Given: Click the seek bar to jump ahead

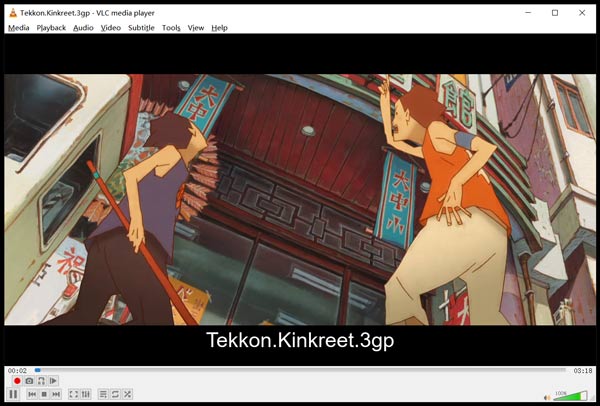Looking at the screenshot, I should tap(300, 370).
